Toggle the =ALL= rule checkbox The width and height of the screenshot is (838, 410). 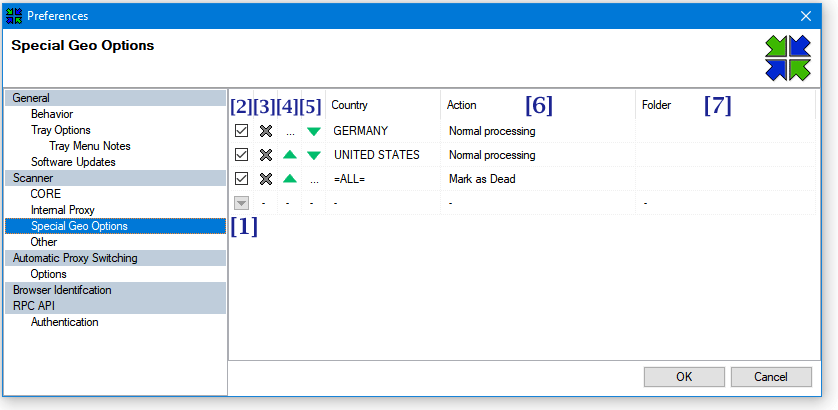coord(242,179)
